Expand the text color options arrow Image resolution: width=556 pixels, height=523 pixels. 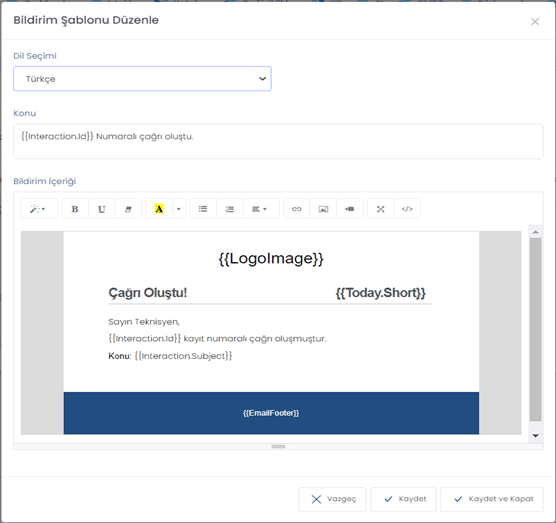pyautogui.click(x=179, y=209)
